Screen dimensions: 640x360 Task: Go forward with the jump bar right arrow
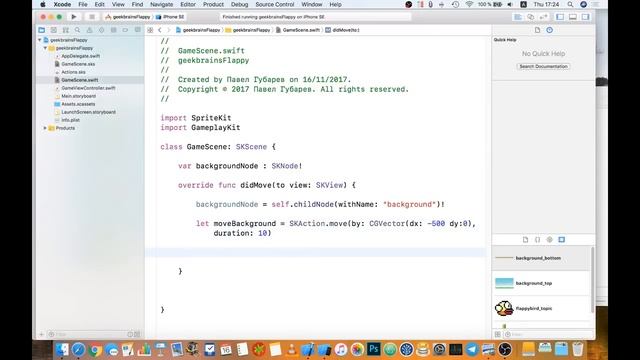tap(169, 30)
